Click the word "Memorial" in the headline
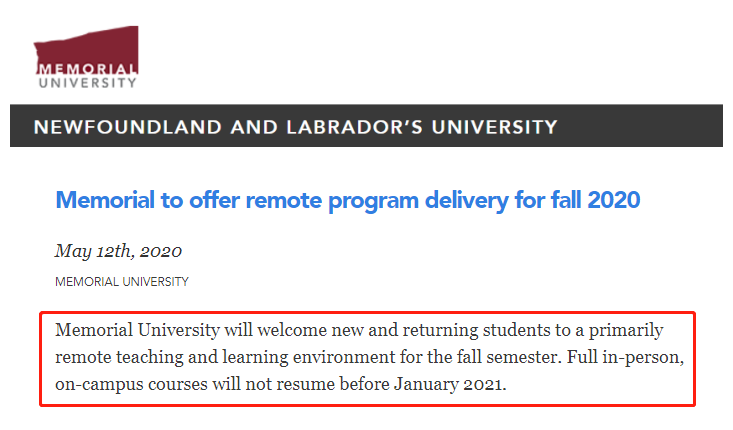The image size is (733, 430). [x=106, y=199]
